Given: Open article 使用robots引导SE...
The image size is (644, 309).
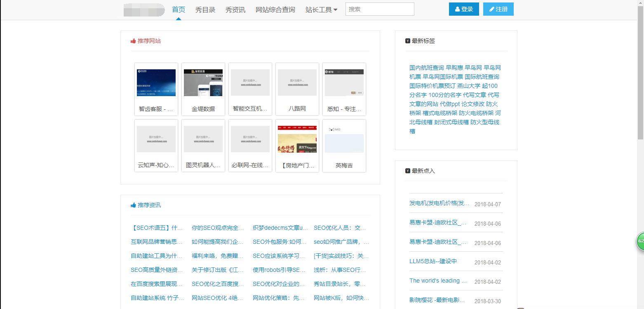Looking at the screenshot, I should point(279,270).
